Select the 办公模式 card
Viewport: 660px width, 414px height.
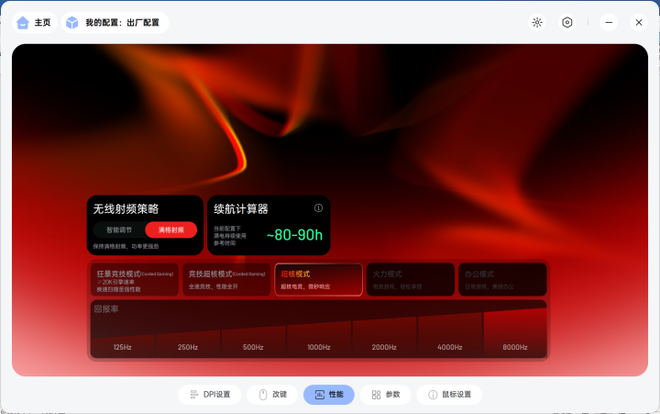click(x=503, y=280)
